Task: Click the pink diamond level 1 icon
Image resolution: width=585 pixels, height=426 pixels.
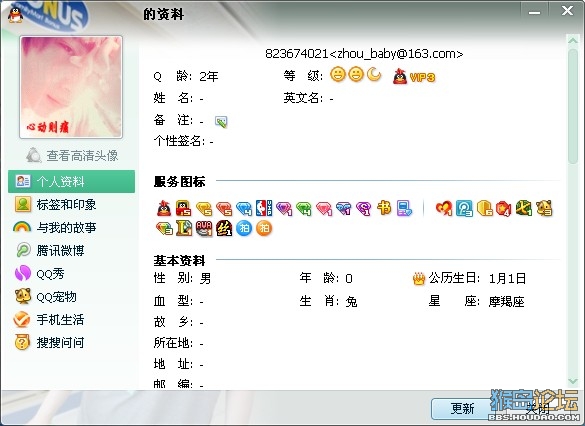Action: [x=324, y=209]
